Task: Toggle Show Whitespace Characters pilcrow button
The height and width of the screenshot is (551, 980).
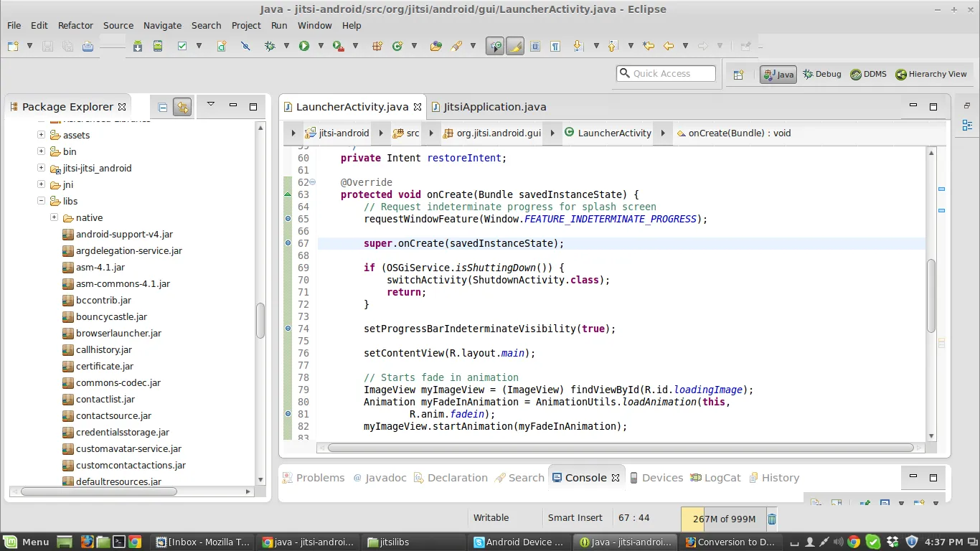Action: (x=555, y=46)
